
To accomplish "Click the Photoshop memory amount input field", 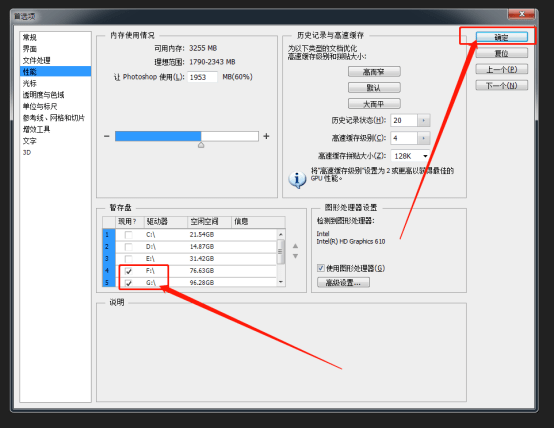I will [202, 77].
